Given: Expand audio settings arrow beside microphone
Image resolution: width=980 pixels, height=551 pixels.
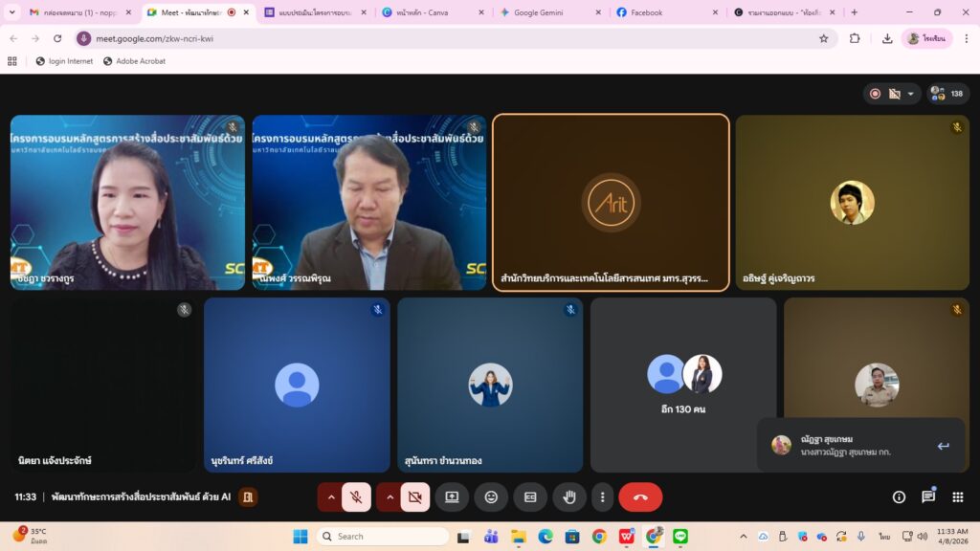Looking at the screenshot, I should 331,497.
